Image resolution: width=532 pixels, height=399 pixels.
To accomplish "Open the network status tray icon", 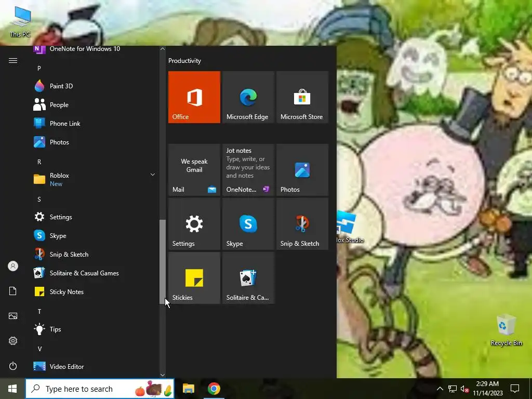I will pos(453,389).
